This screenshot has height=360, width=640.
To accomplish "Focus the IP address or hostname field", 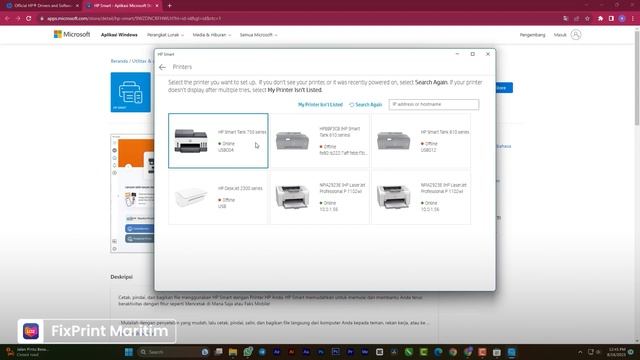I will coord(434,104).
